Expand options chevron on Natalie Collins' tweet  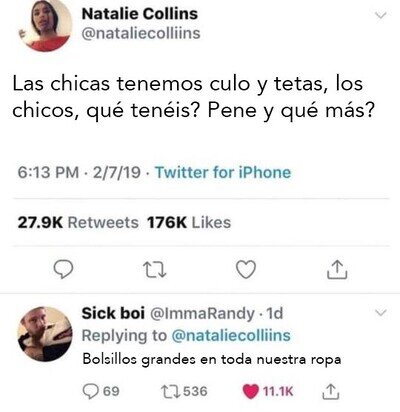(380, 15)
